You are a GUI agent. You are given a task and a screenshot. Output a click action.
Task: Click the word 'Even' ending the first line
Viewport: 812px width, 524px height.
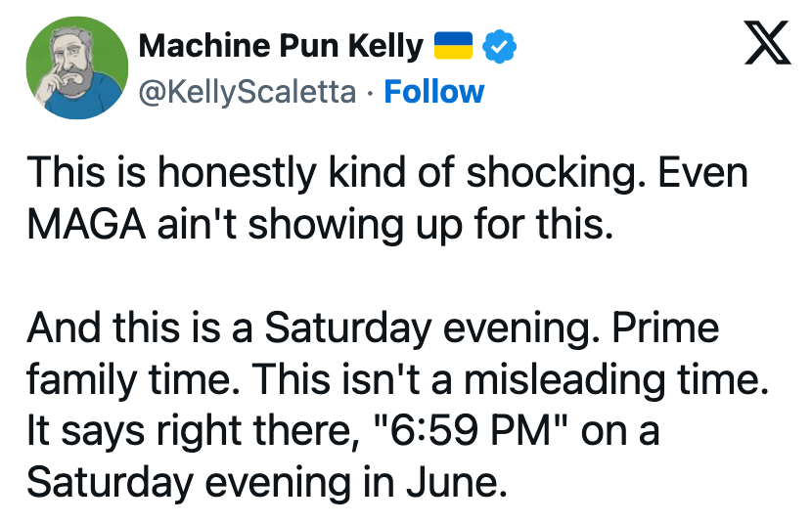[703, 173]
